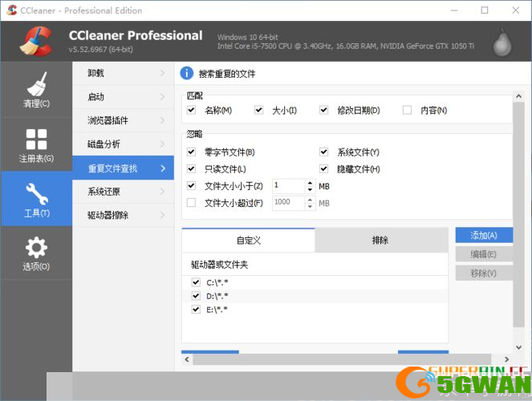
Task: Click the 搜索重复的文件 heading text
Action: 227,74
